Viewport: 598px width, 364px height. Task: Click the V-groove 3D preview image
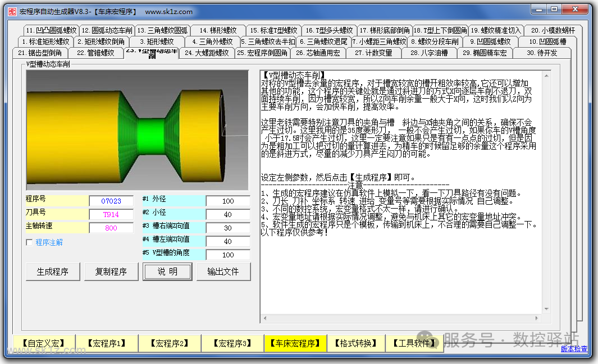pyautogui.click(x=138, y=130)
